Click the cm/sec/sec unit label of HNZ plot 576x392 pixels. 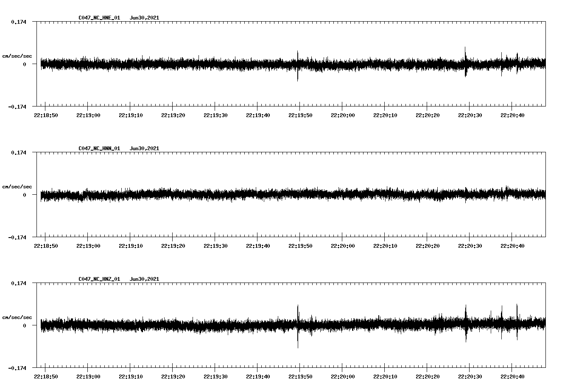click(x=17, y=317)
